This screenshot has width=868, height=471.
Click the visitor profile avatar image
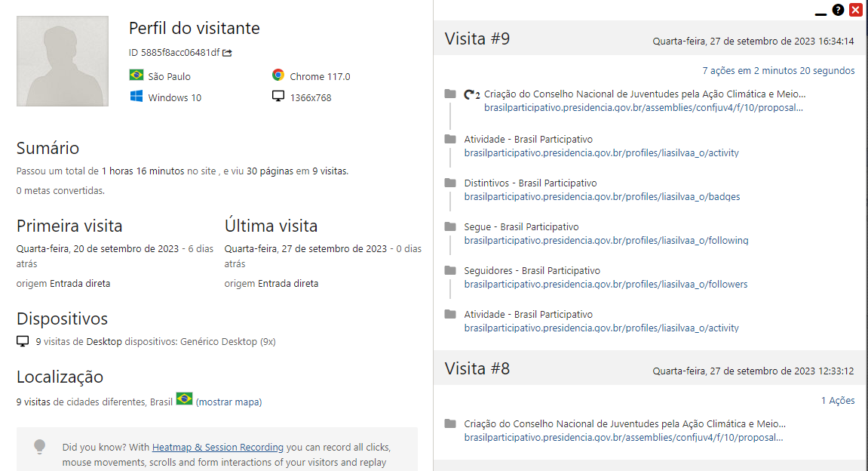62,60
